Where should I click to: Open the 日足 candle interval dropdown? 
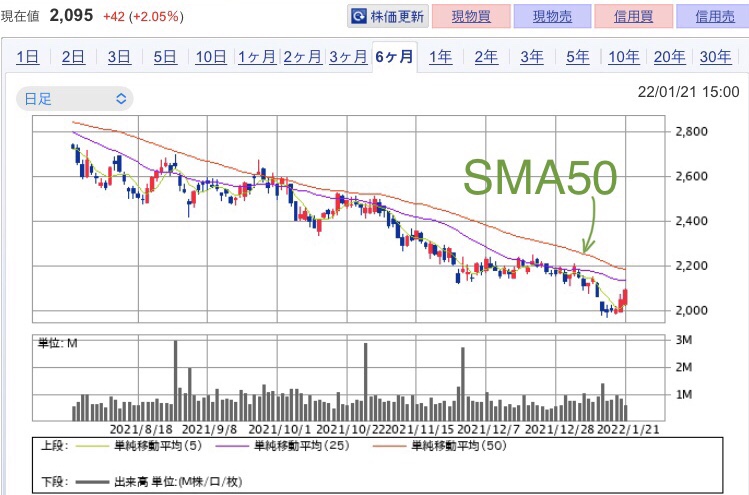75,99
